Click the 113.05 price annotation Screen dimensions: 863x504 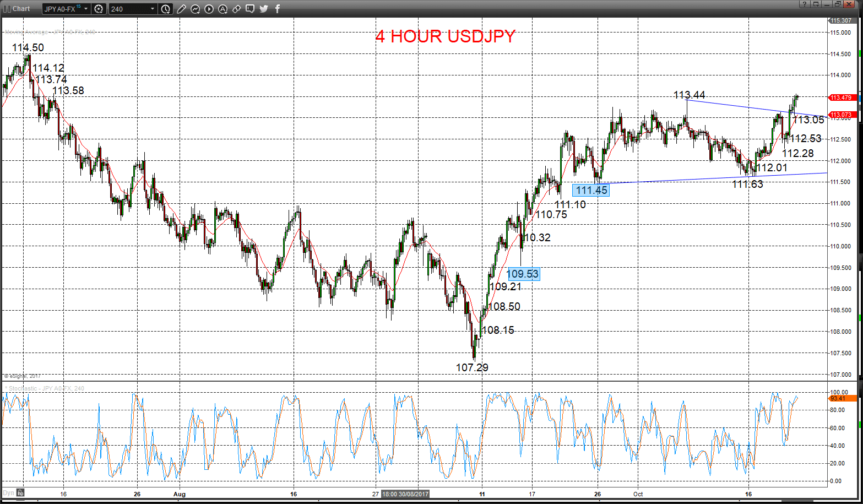click(x=808, y=120)
